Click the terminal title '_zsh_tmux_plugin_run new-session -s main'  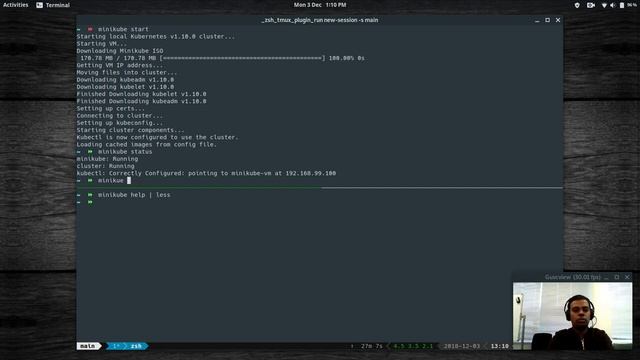(x=320, y=20)
